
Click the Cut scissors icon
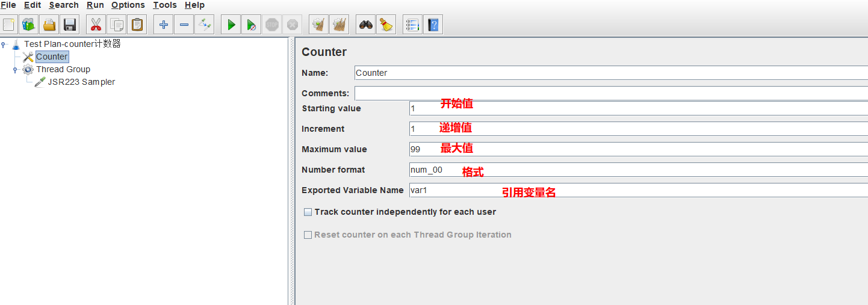[95, 25]
